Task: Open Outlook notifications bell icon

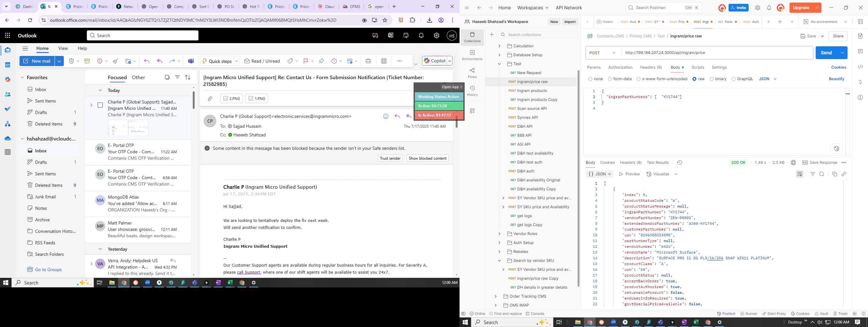Action: pyautogui.click(x=421, y=35)
